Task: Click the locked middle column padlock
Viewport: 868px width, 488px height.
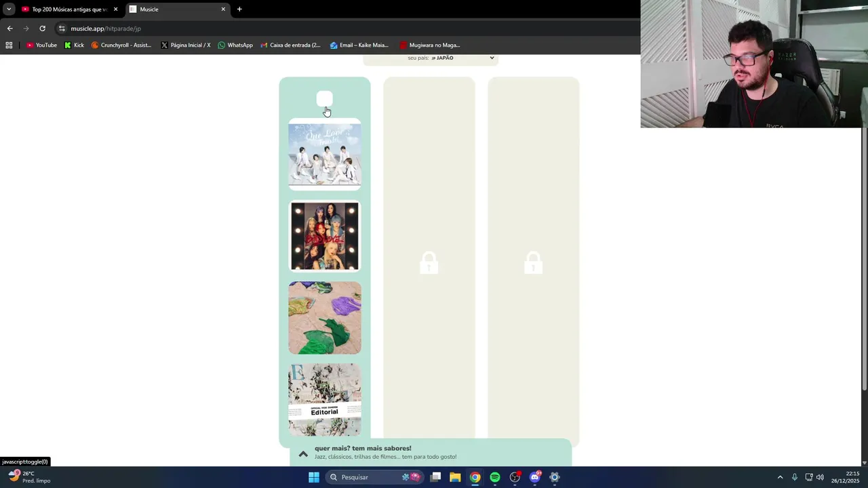Action: pos(429,262)
